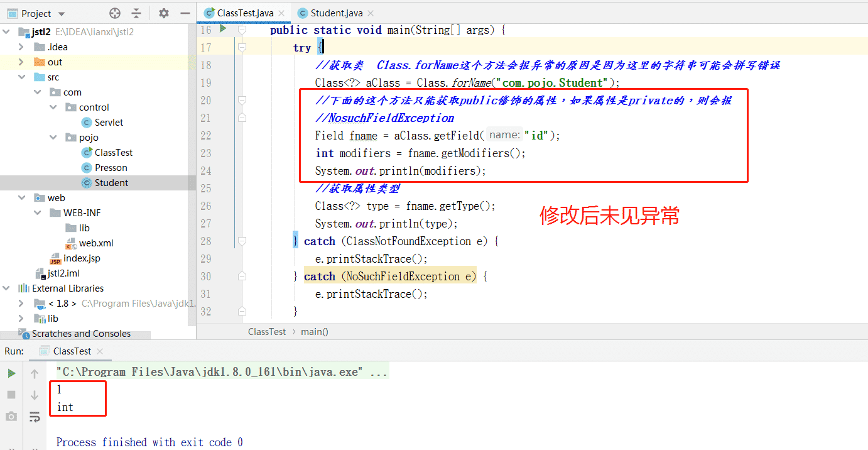
Task: Collapse the control package
Action: click(x=53, y=107)
